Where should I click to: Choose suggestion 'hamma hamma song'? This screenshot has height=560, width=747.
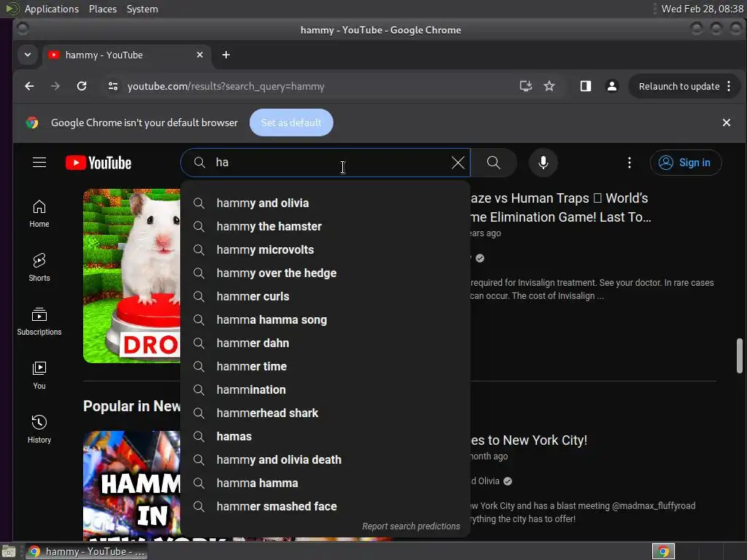point(325,319)
